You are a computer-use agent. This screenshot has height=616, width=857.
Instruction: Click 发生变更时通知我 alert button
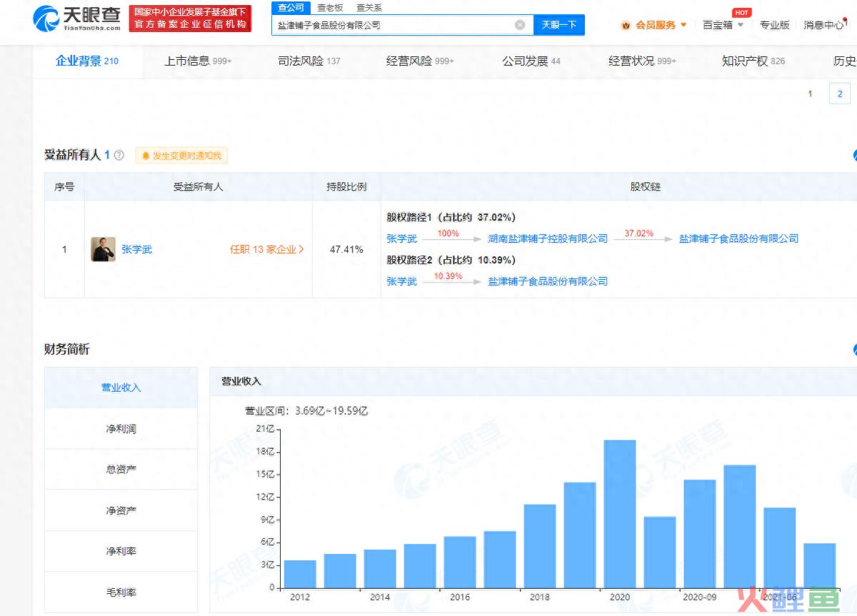[x=181, y=155]
